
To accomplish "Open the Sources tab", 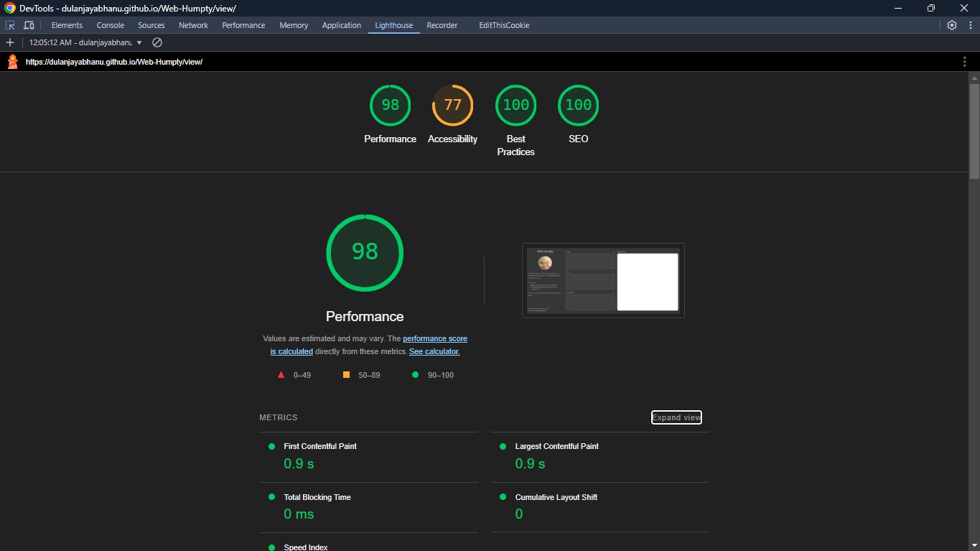I will (151, 25).
